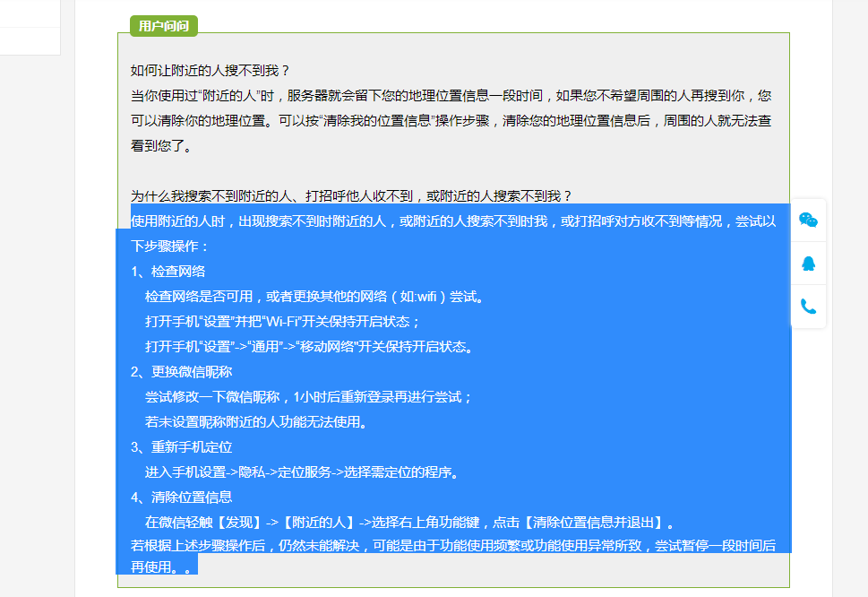Click the line 下步骤操作：
The width and height of the screenshot is (868, 597).
[170, 247]
